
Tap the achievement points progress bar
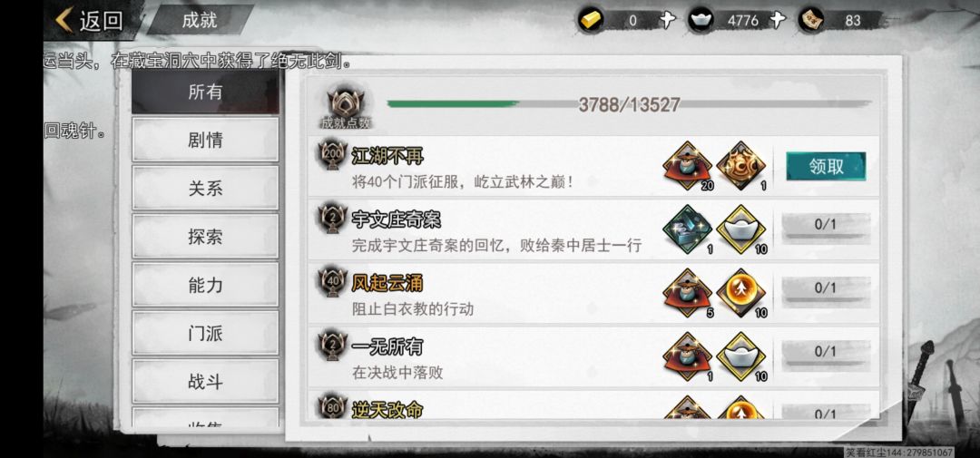coord(629,103)
